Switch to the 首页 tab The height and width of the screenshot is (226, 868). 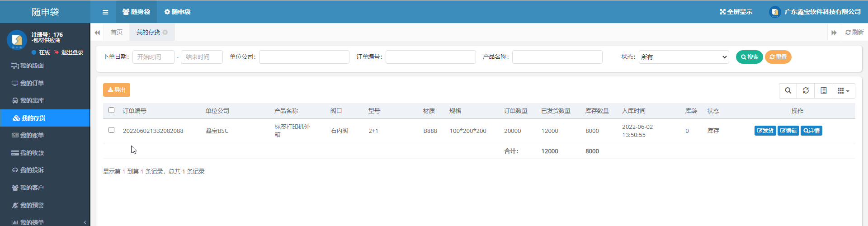(x=117, y=32)
